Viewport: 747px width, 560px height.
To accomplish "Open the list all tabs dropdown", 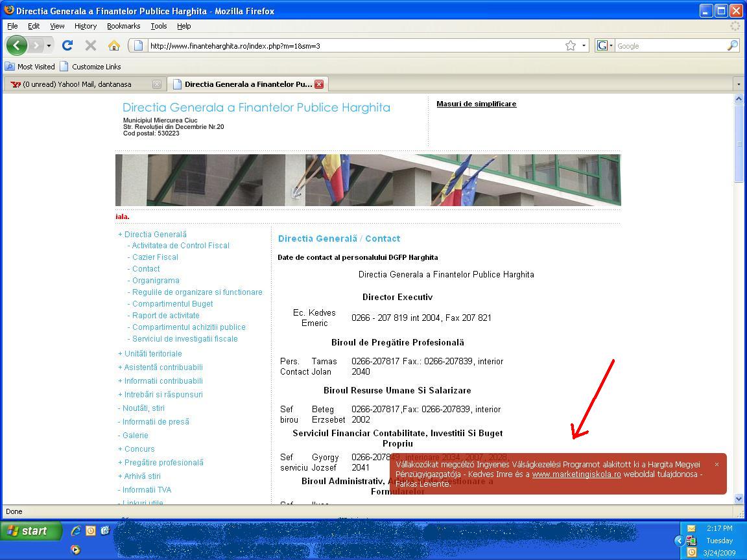I will pyautogui.click(x=739, y=84).
